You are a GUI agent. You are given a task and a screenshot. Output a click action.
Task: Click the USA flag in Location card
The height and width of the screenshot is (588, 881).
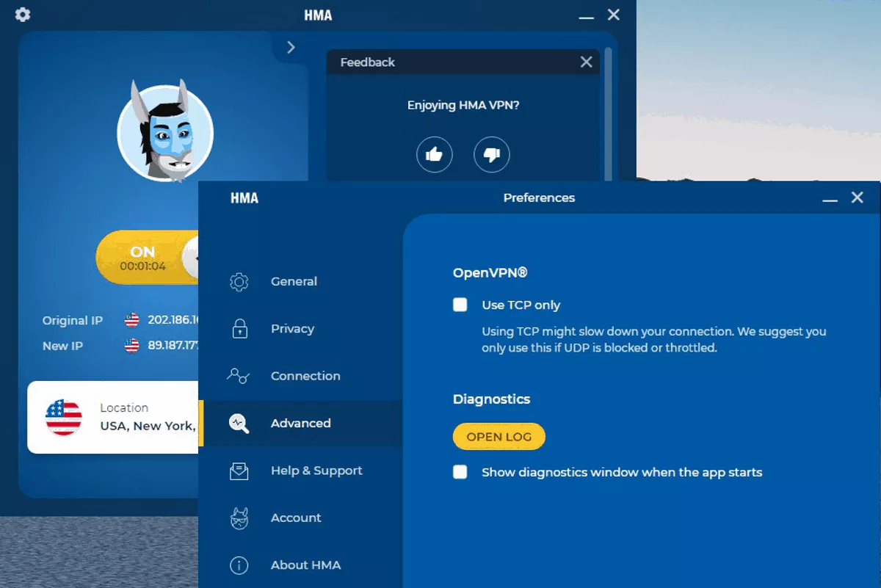(64, 417)
